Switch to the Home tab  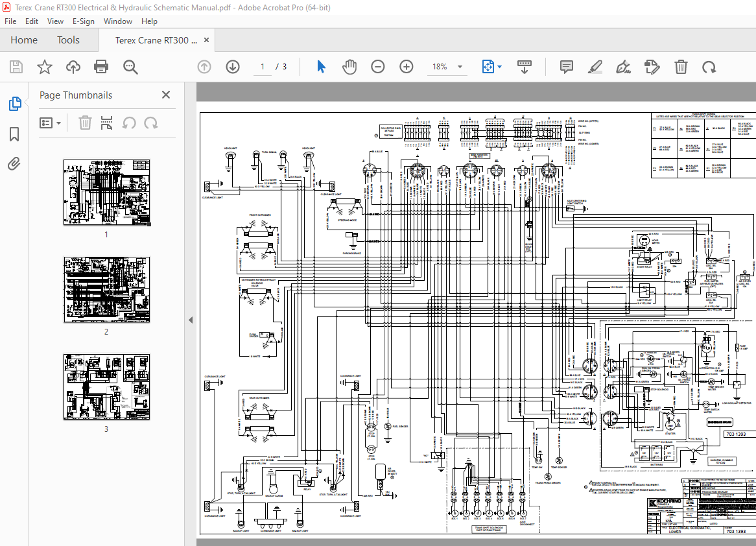click(24, 40)
